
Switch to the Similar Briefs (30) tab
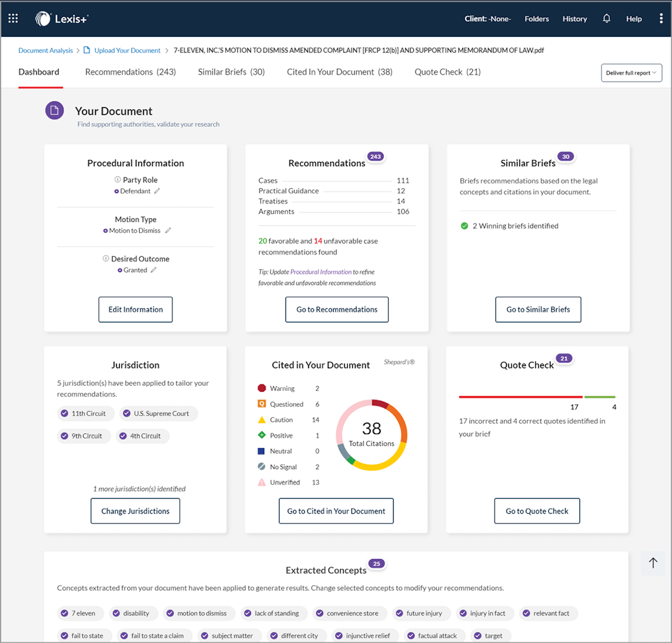point(231,72)
